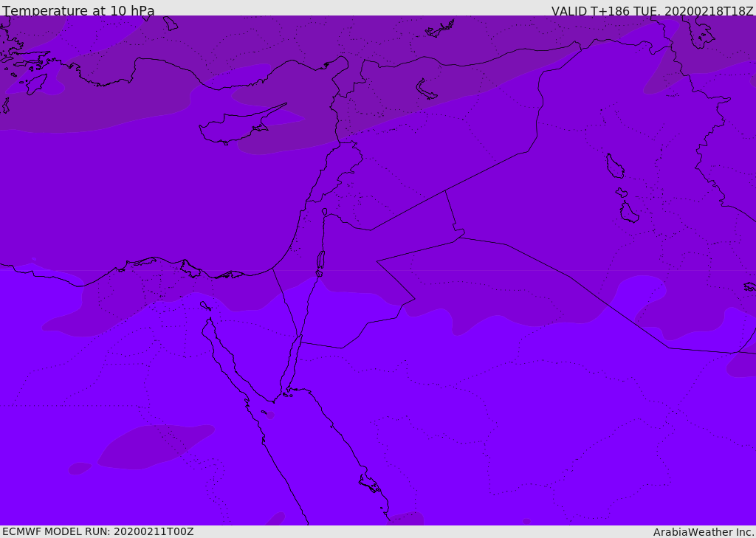Click the VALID T+186 timestamp text
The width and height of the screenshot is (756, 538).
pos(652,11)
